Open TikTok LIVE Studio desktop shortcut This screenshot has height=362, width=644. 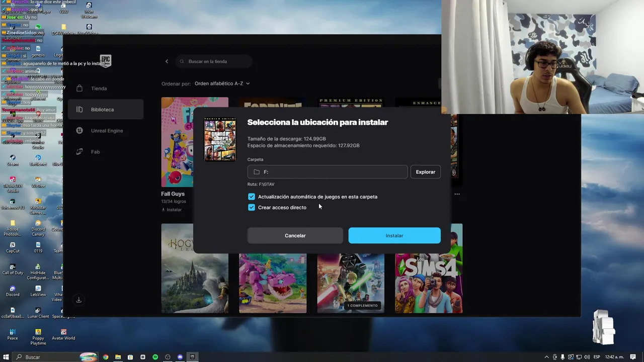pos(13,185)
